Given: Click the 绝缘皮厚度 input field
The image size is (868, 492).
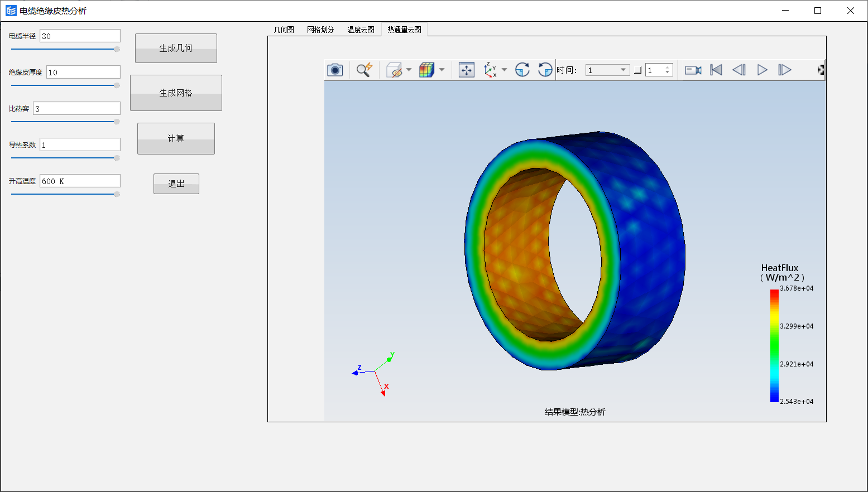Looking at the screenshot, I should [x=83, y=72].
